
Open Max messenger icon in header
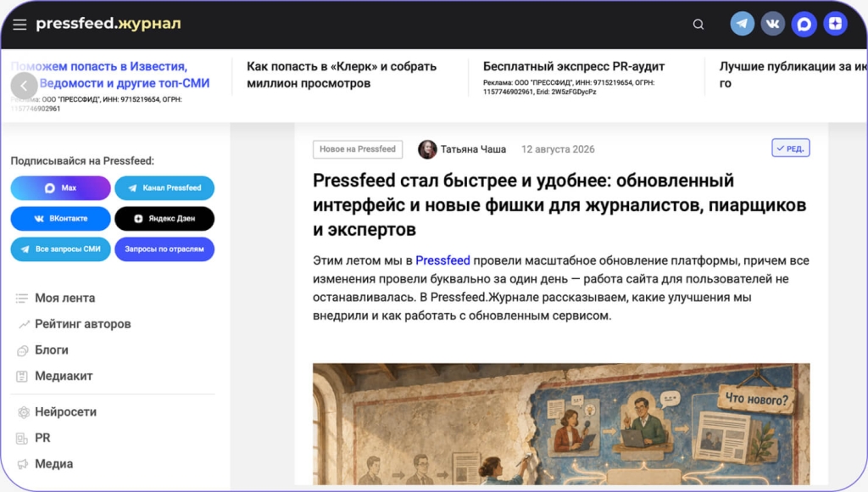pyautogui.click(x=804, y=24)
